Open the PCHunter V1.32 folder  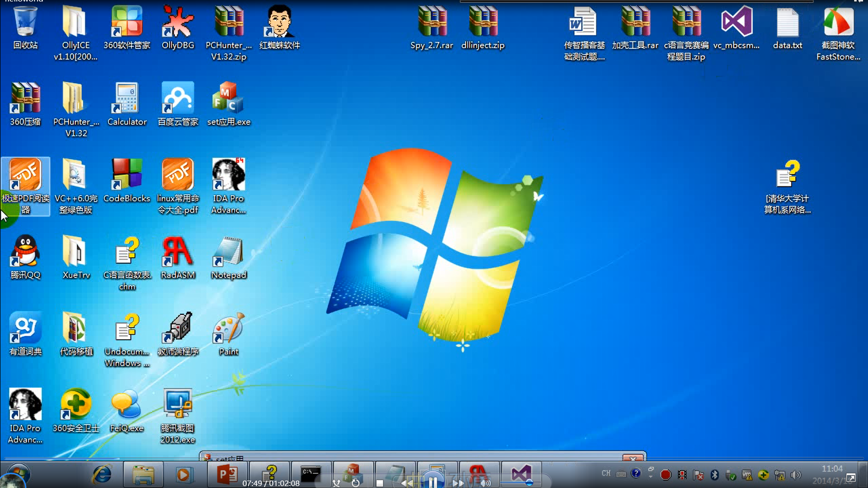76,109
